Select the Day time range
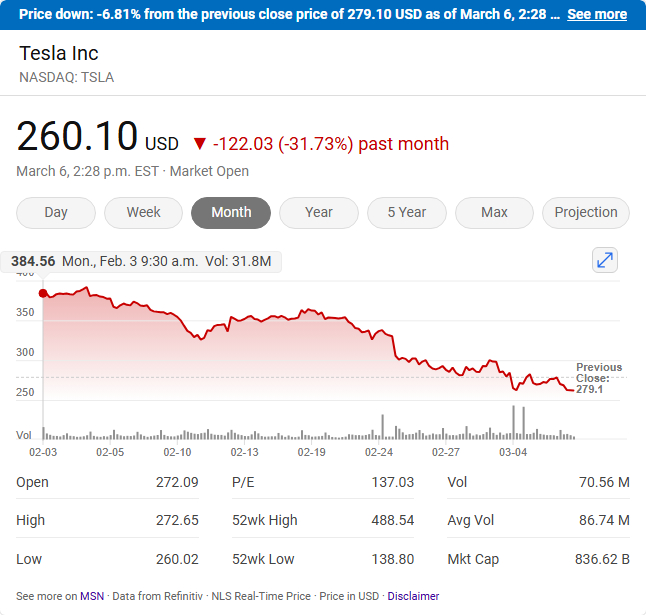This screenshot has height=615, width=646. (x=56, y=212)
